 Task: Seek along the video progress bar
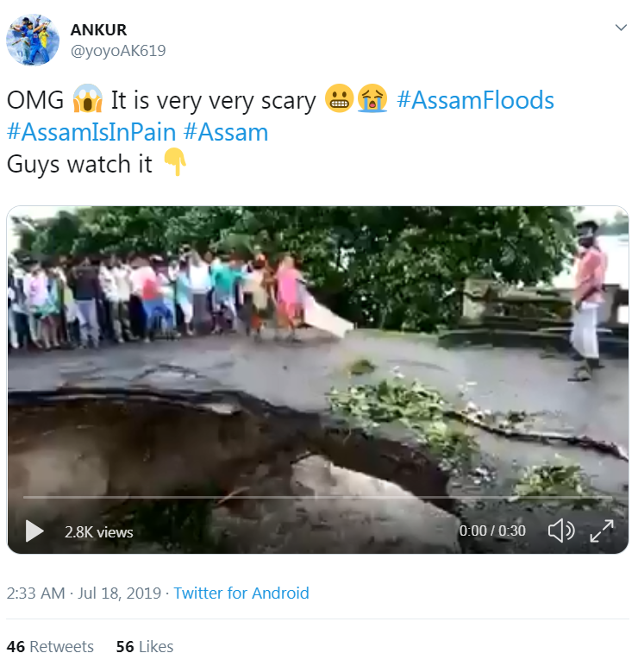(317, 497)
